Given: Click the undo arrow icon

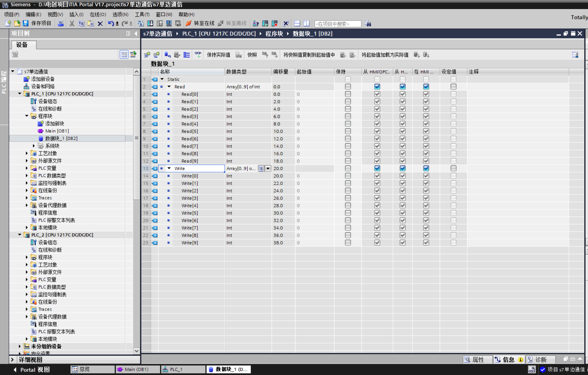Looking at the screenshot, I should pyautogui.click(x=111, y=23).
